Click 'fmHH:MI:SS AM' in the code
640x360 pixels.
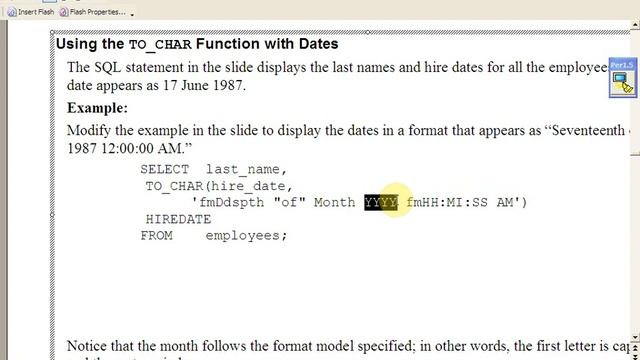pyautogui.click(x=460, y=202)
